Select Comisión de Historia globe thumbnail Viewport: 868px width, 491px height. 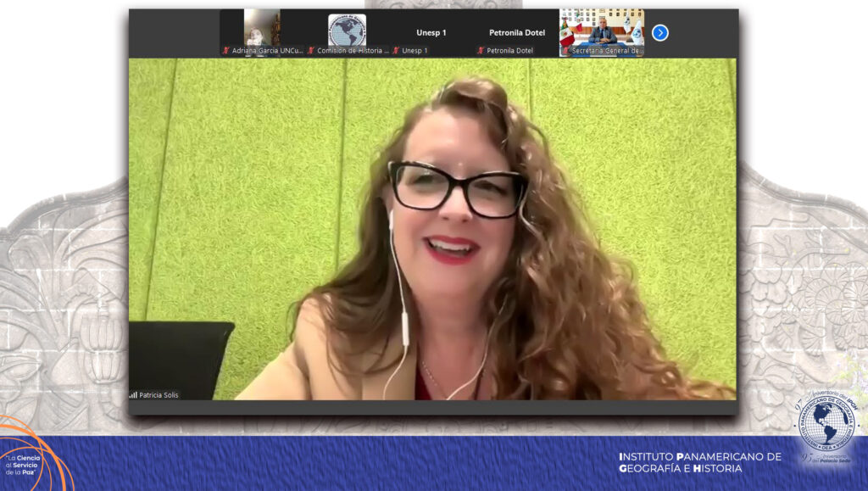pos(347,29)
